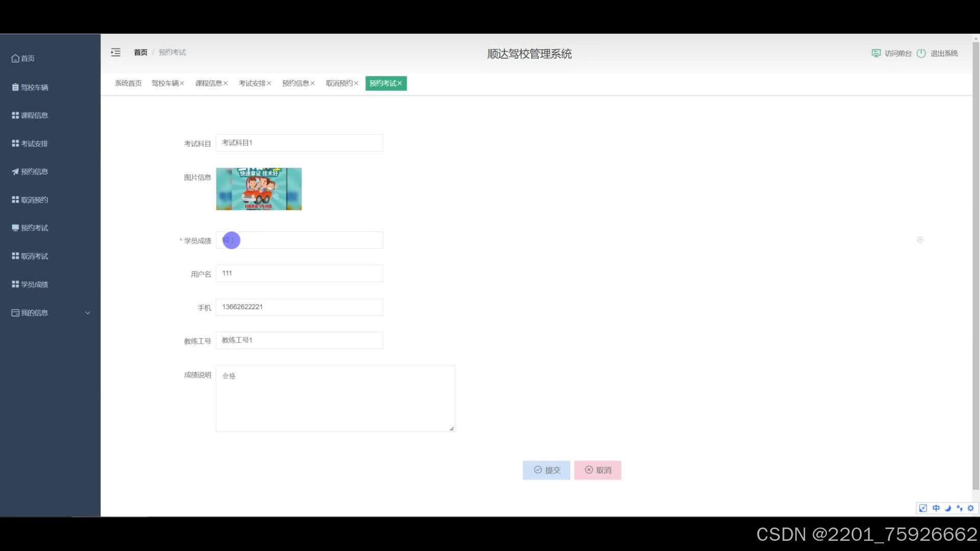Click the 访问前台 monitor icon

tap(876, 53)
